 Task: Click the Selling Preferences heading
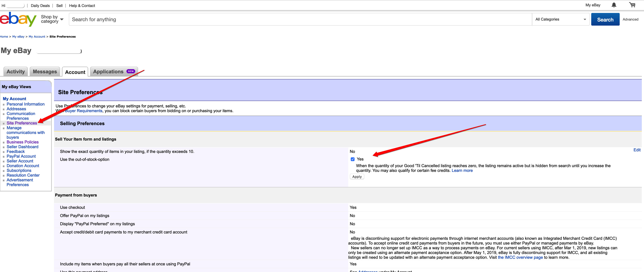coord(82,124)
